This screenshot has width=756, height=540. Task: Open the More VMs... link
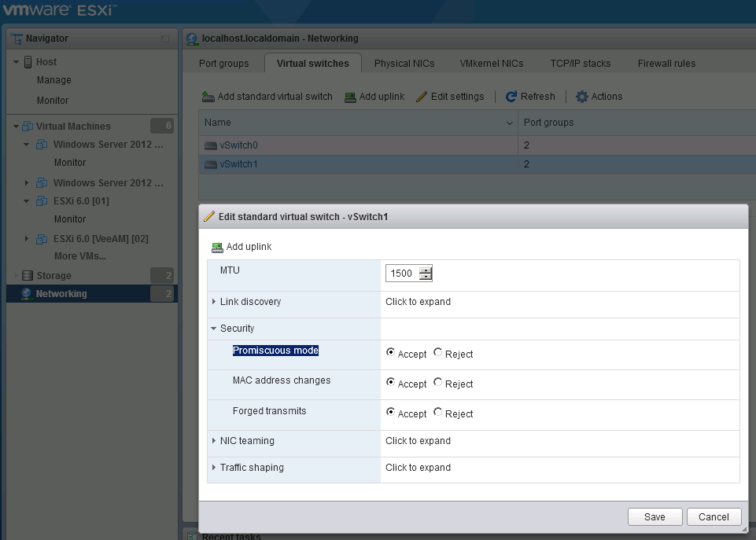point(80,256)
